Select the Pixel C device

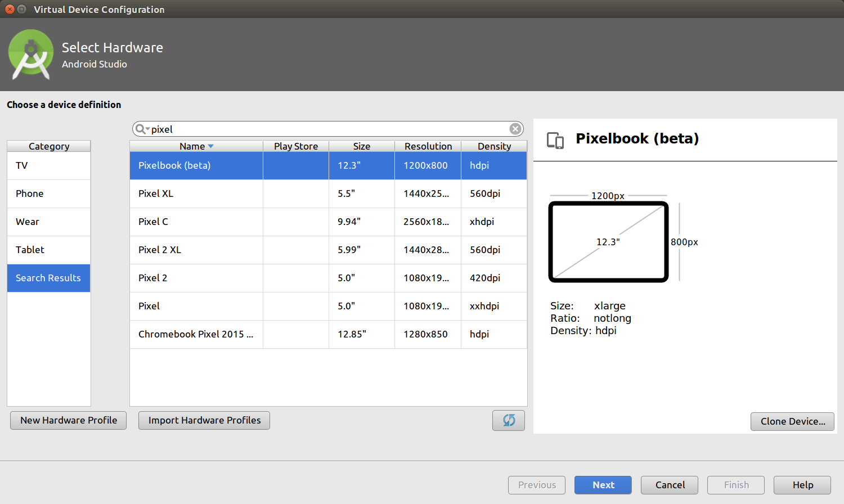pyautogui.click(x=329, y=222)
